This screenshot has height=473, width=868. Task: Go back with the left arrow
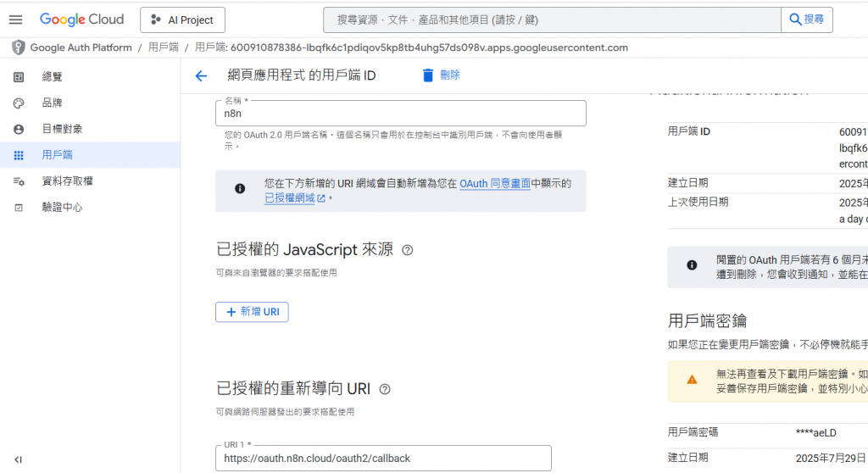201,76
